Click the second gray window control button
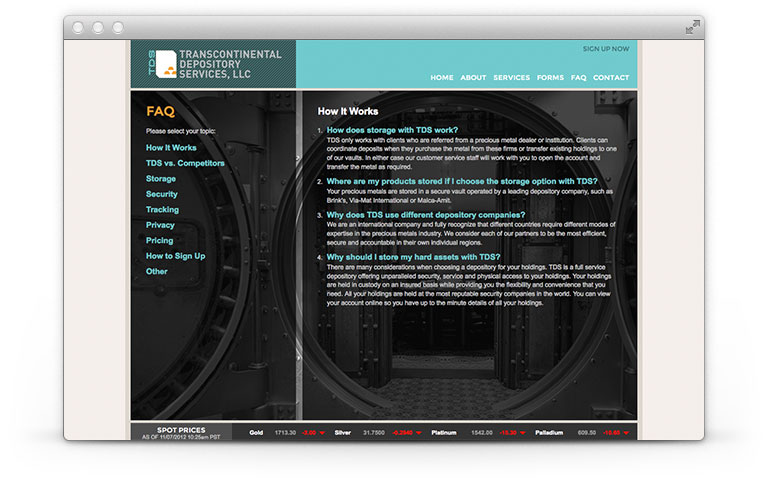The width and height of the screenshot is (768, 480). 98,27
